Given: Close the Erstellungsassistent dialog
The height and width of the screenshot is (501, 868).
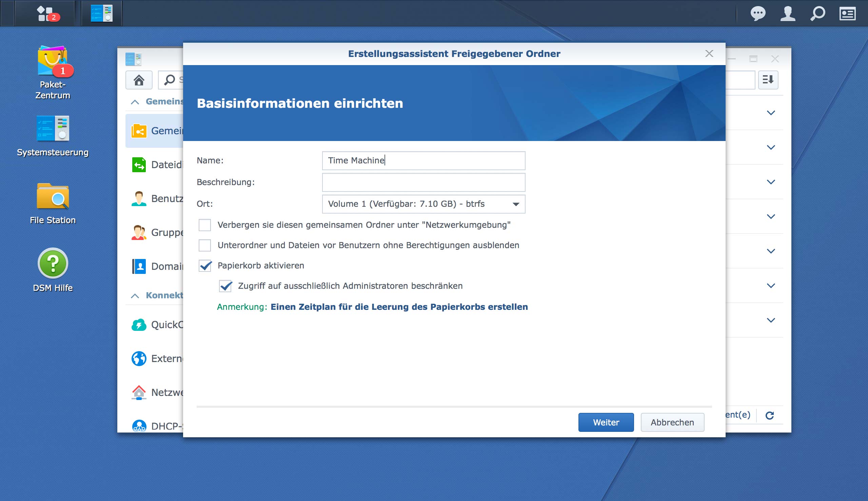Looking at the screenshot, I should pyautogui.click(x=709, y=53).
